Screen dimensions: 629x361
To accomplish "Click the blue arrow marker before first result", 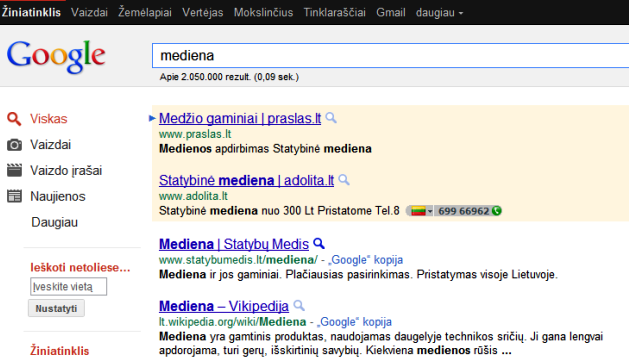I will 152,118.
